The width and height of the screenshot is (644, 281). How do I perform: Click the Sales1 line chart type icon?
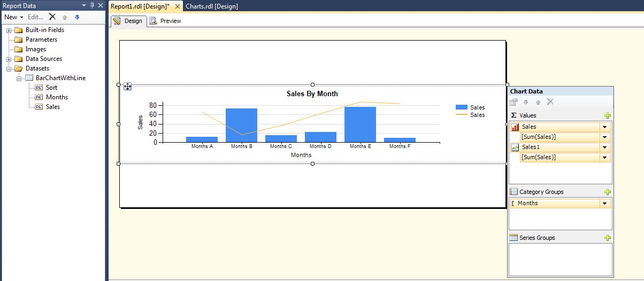(x=515, y=147)
